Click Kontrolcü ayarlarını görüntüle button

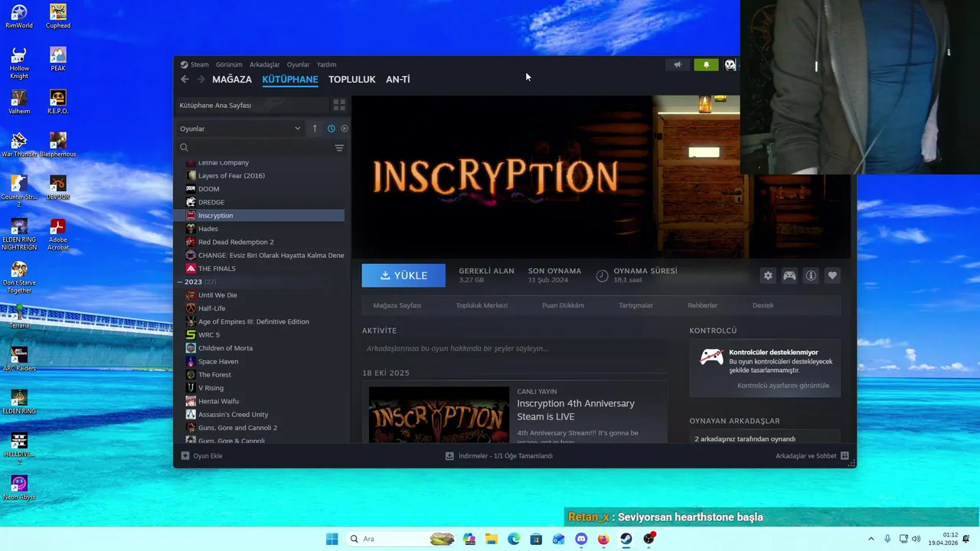pyautogui.click(x=783, y=386)
